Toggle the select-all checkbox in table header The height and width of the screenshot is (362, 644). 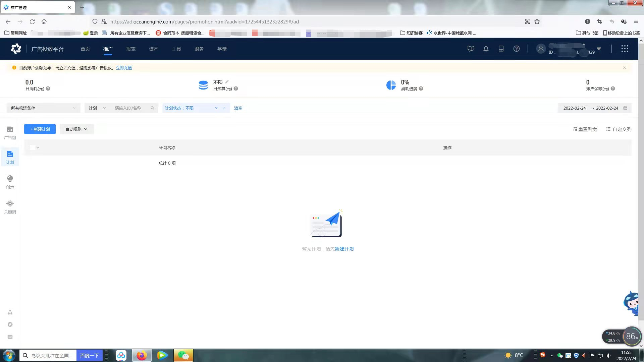[32, 147]
